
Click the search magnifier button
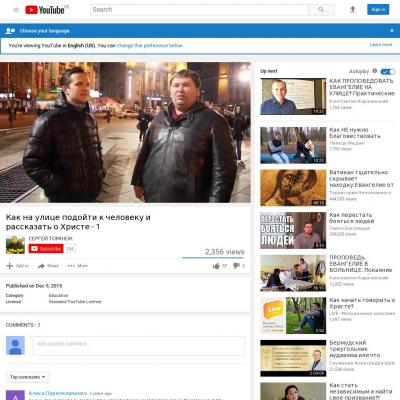click(321, 10)
